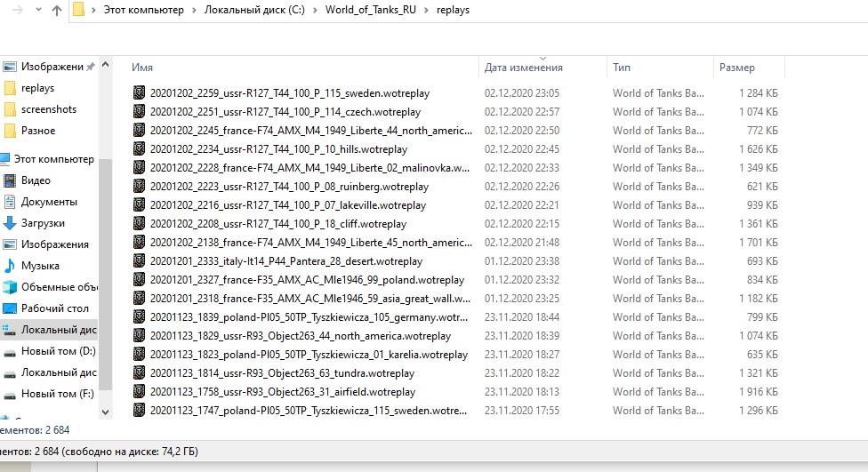Click the Up arrow navigation button

(56, 10)
